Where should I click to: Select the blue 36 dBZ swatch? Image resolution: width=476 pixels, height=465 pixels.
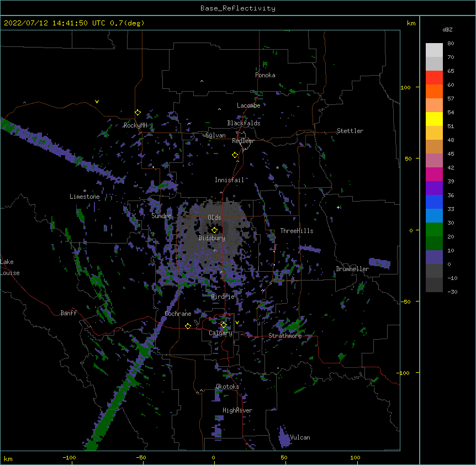pyautogui.click(x=434, y=202)
